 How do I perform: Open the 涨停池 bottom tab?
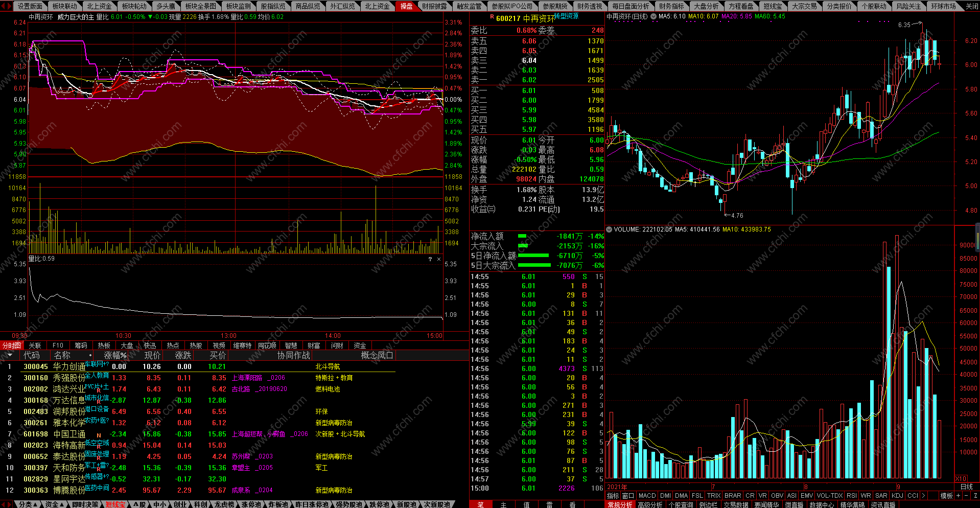251,504
